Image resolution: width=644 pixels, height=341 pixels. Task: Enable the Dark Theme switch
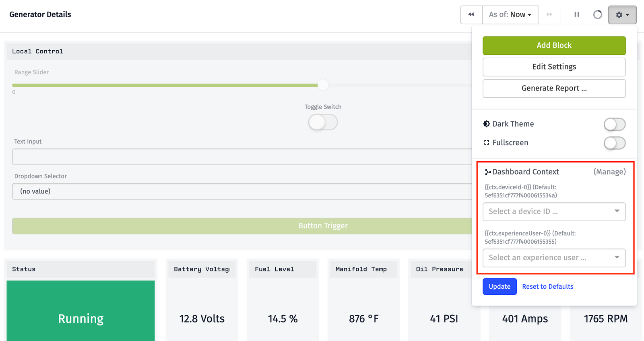(615, 124)
